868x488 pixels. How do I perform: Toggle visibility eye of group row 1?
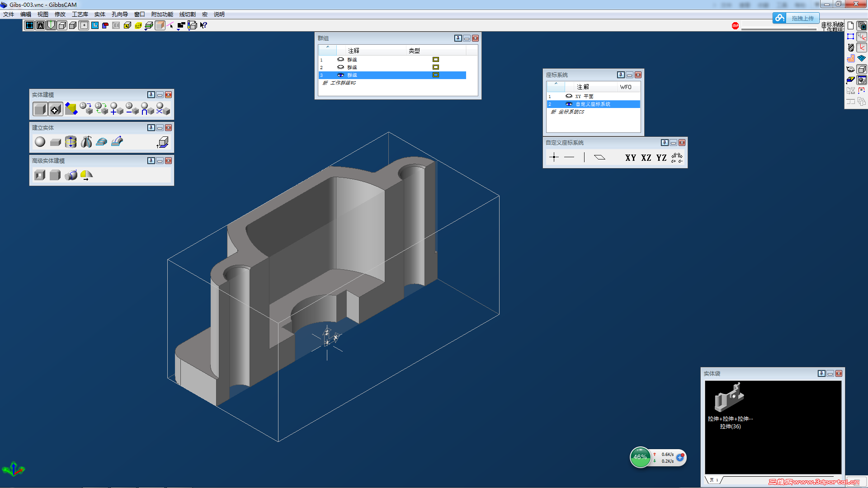(340, 60)
